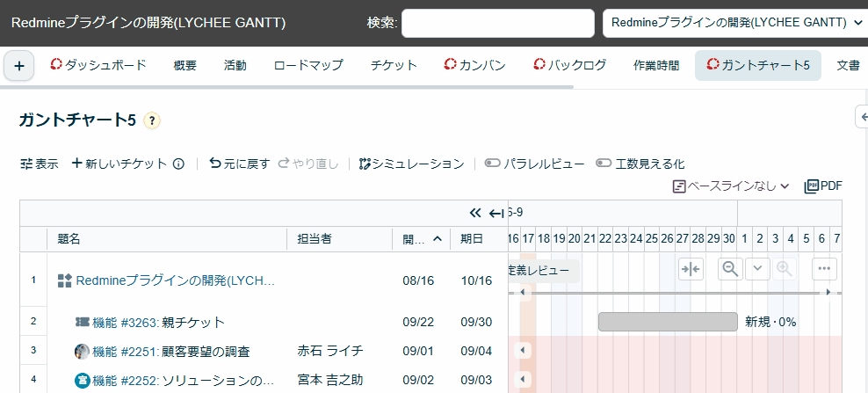Click day 22 in the timeline header
The image size is (868, 393).
(x=605, y=239)
